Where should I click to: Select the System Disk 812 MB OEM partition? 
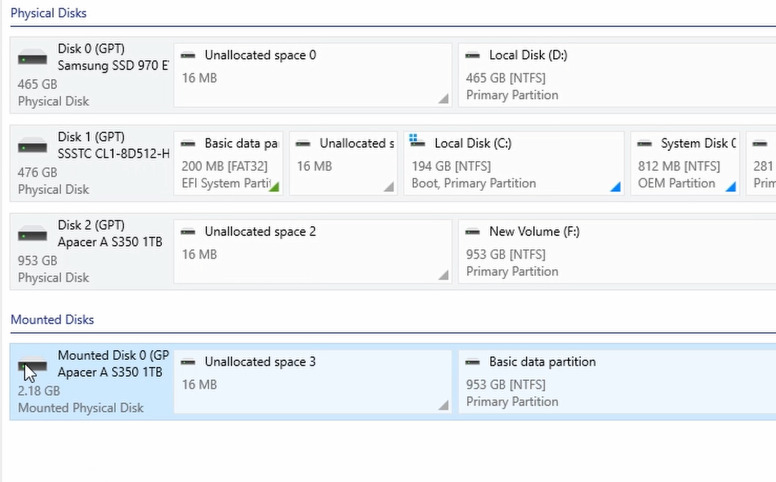[685, 163]
